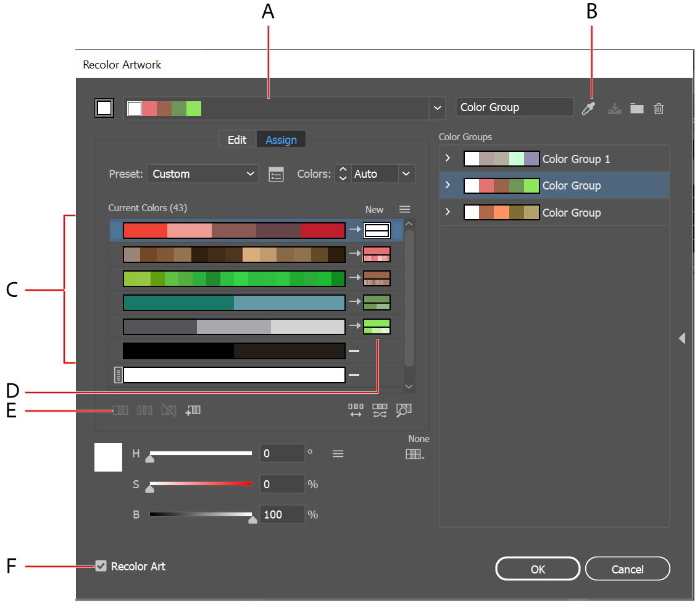700x608 pixels.
Task: Switch to the Edit tab
Action: click(x=238, y=139)
